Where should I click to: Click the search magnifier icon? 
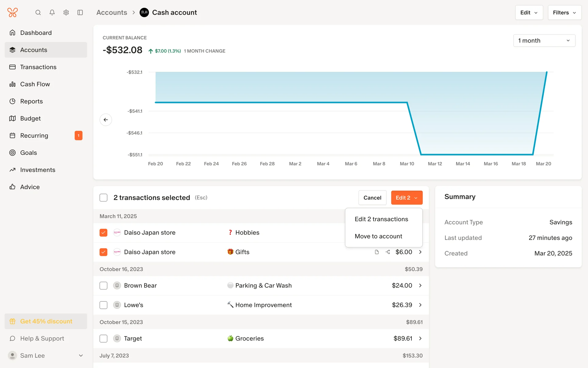[x=38, y=13]
